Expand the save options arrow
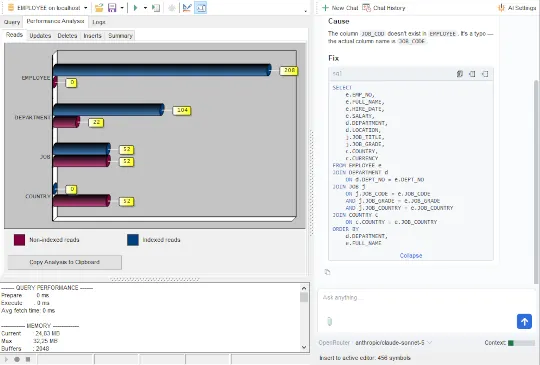540x365 pixels. click(122, 8)
